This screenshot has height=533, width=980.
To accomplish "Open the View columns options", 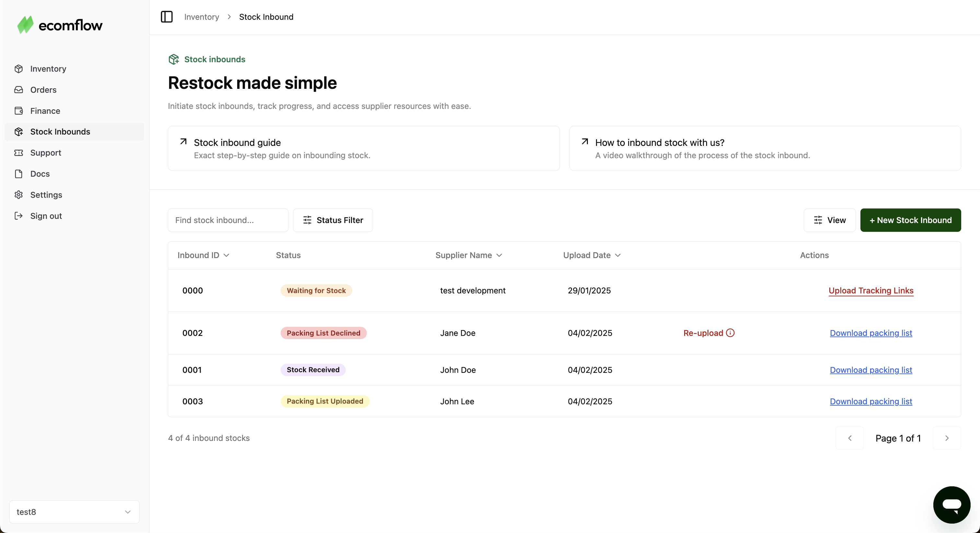I will coord(829,220).
